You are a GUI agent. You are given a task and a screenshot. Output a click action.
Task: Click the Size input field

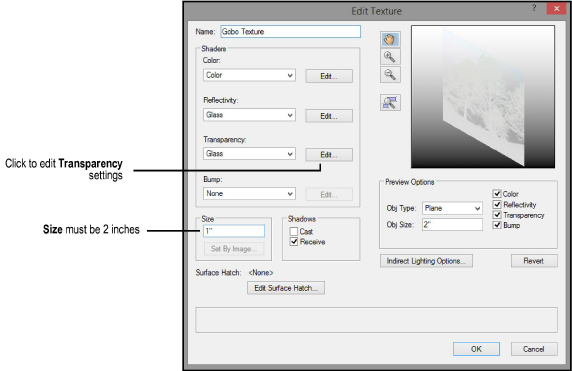(x=234, y=231)
